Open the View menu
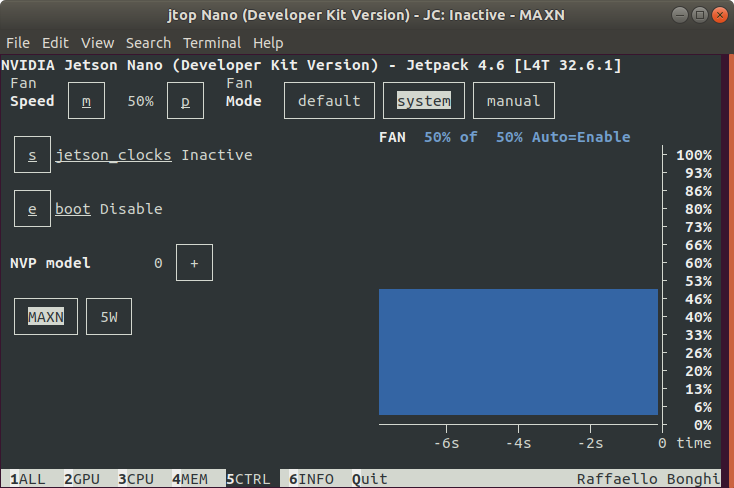The height and width of the screenshot is (488, 734). click(x=97, y=43)
